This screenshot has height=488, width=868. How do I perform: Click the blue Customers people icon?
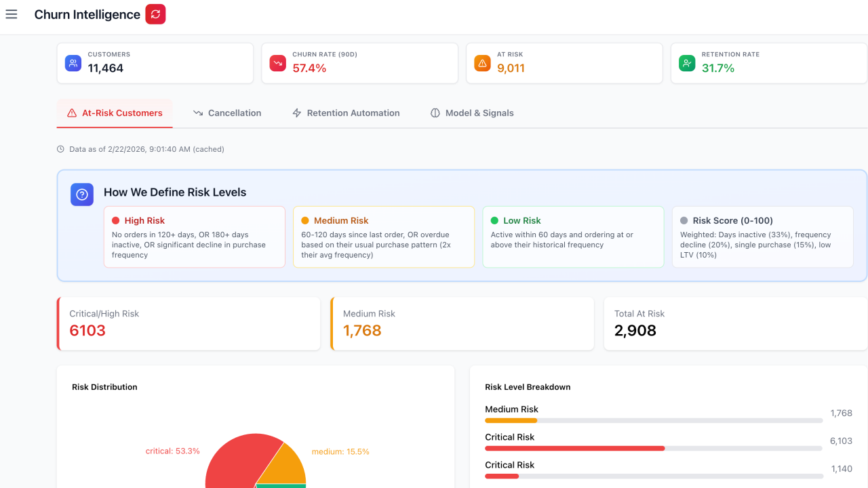(x=73, y=62)
